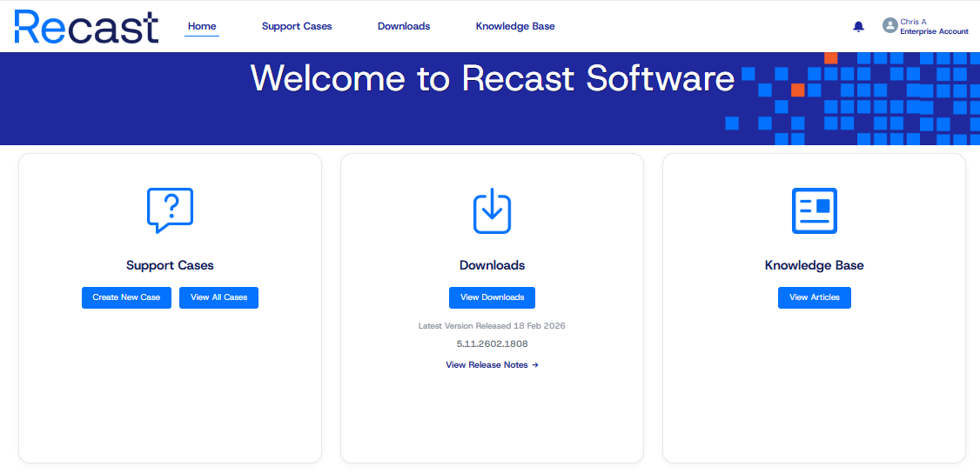Click version number 5.11.2602.1808
The height and width of the screenshot is (473, 980).
pyautogui.click(x=492, y=343)
